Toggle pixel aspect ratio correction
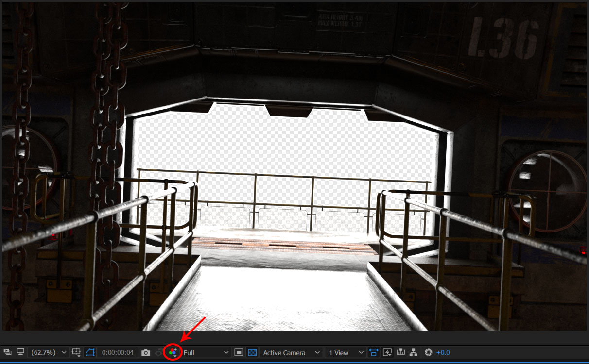The image size is (589, 364). coord(373,353)
